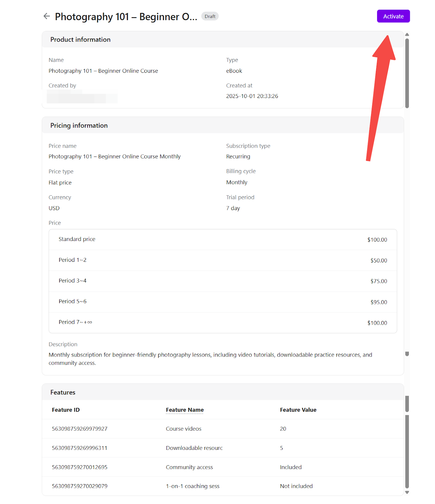
Task: Click the Draft status badge
Action: pyautogui.click(x=210, y=16)
